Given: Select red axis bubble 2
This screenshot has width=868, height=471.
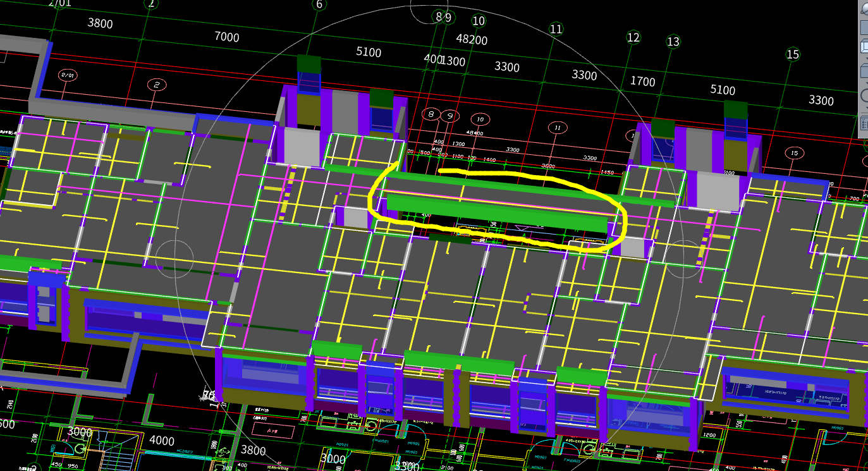Looking at the screenshot, I should pos(156,85).
